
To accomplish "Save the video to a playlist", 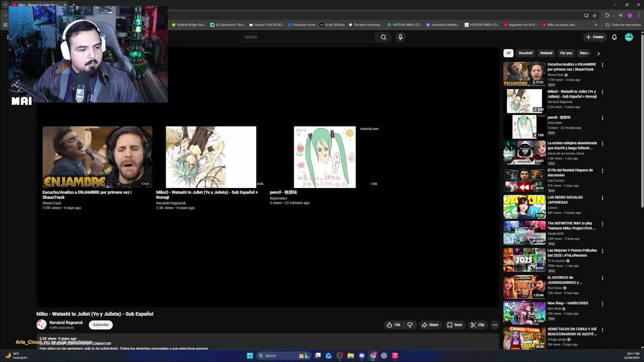I will click(x=454, y=325).
